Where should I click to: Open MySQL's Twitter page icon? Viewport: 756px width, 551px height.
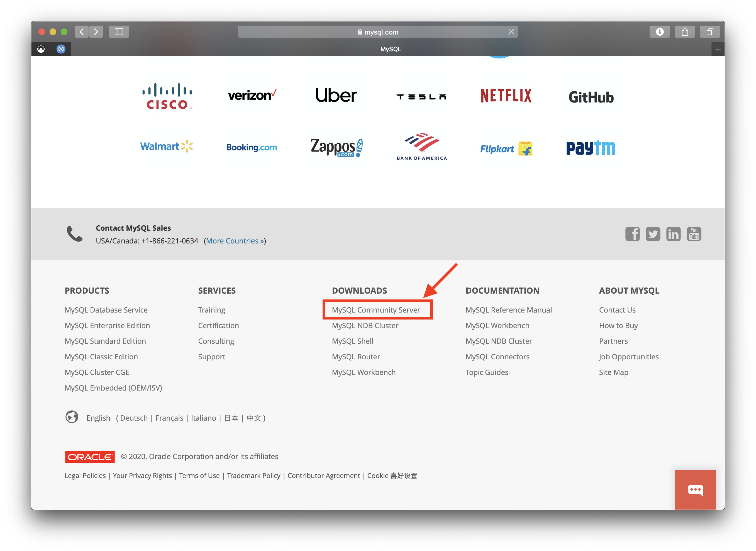coord(653,234)
